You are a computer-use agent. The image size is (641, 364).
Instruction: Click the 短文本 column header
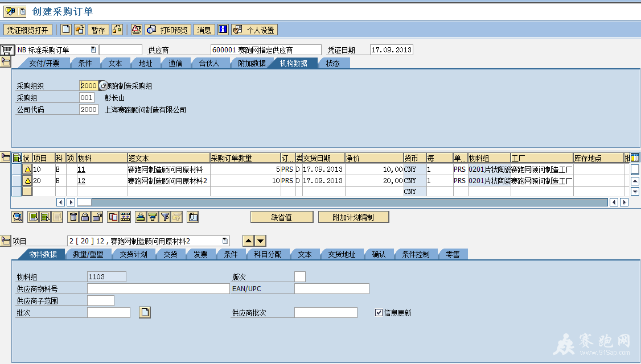(x=169, y=158)
